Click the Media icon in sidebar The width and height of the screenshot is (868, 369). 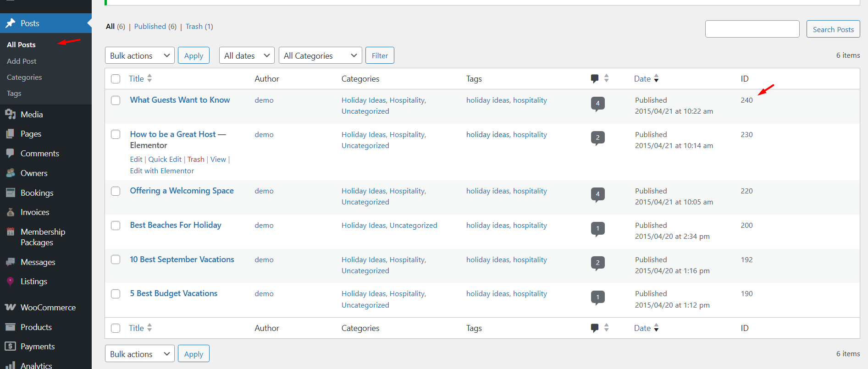pyautogui.click(x=10, y=115)
